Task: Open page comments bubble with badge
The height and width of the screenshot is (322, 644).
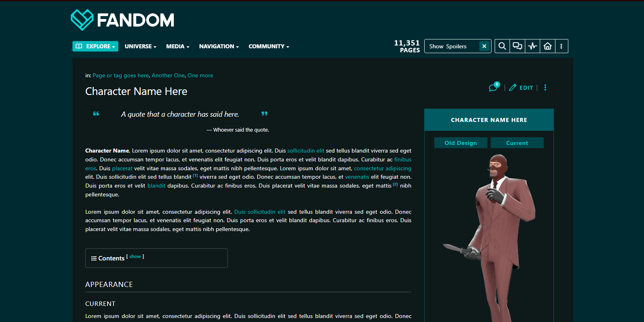Action: (x=494, y=87)
